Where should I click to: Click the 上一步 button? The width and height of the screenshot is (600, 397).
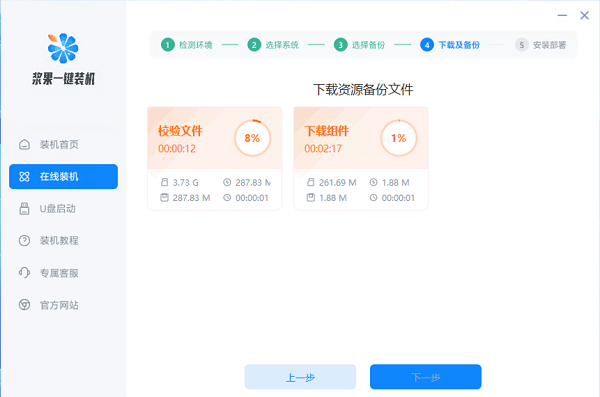click(300, 377)
